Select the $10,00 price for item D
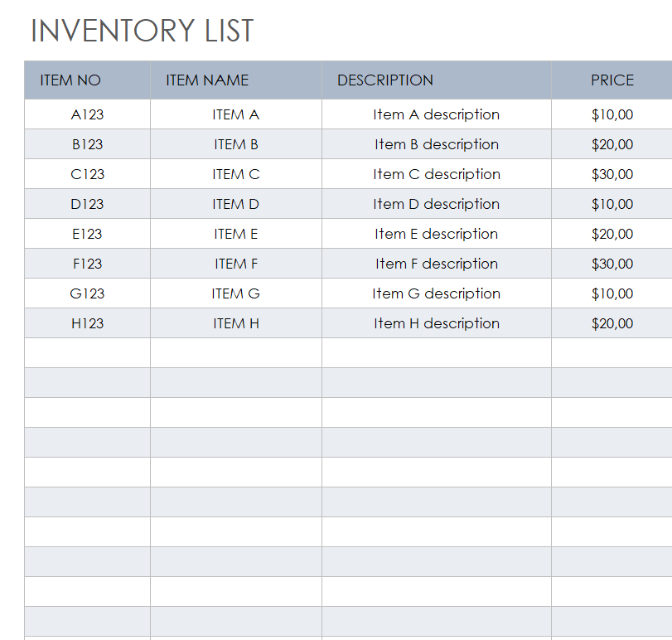Image resolution: width=672 pixels, height=640 pixels. click(x=612, y=204)
